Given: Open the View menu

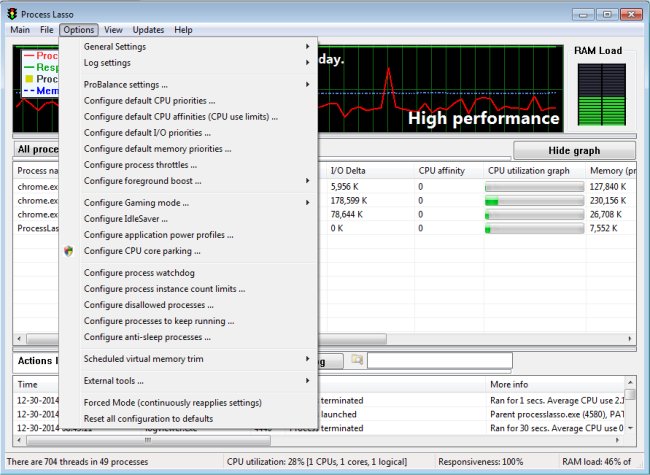Looking at the screenshot, I should [x=113, y=30].
